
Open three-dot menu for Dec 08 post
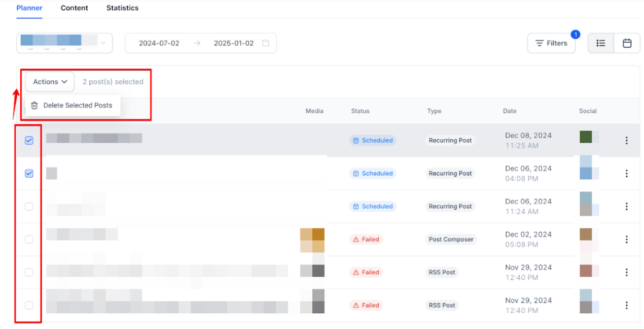[626, 141]
